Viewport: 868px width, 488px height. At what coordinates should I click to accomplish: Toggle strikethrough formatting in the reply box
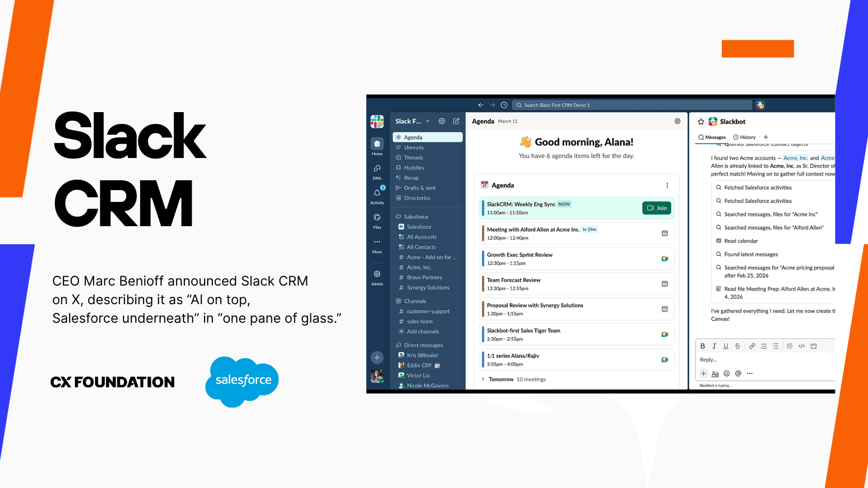737,346
